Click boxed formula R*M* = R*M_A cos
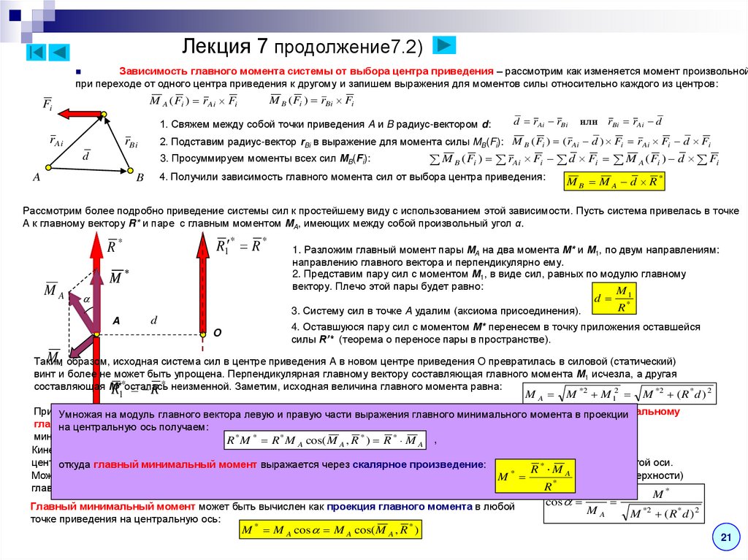 pos(325,440)
